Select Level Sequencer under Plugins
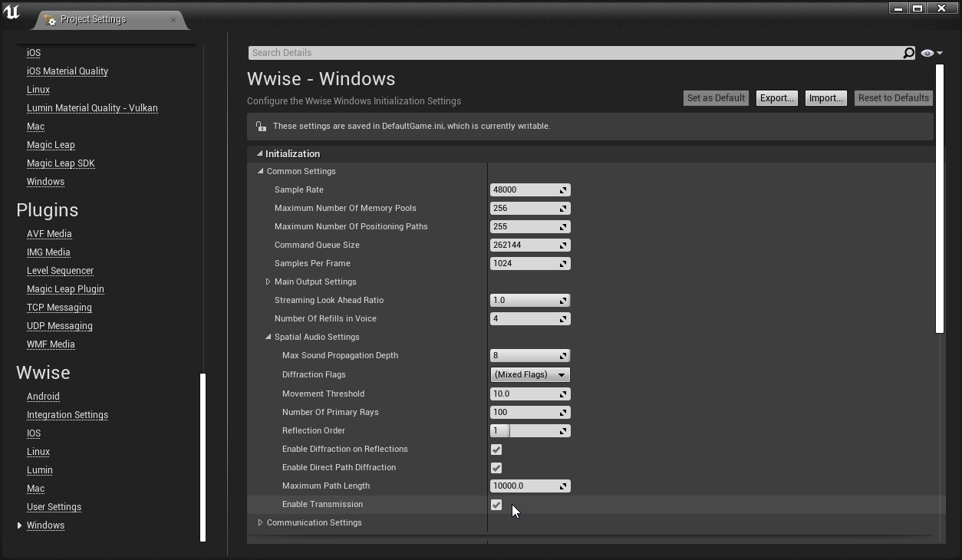Screen dimensions: 962x560 coord(60,271)
